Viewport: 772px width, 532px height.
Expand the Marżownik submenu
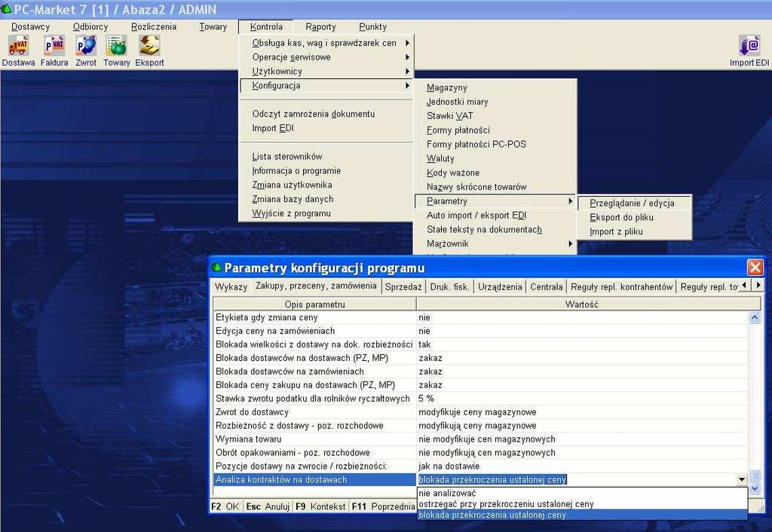[x=495, y=243]
